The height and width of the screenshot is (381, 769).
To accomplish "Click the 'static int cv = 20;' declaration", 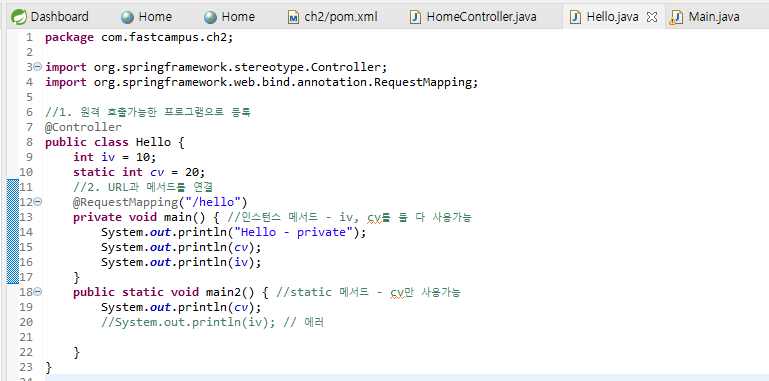I will point(139,172).
